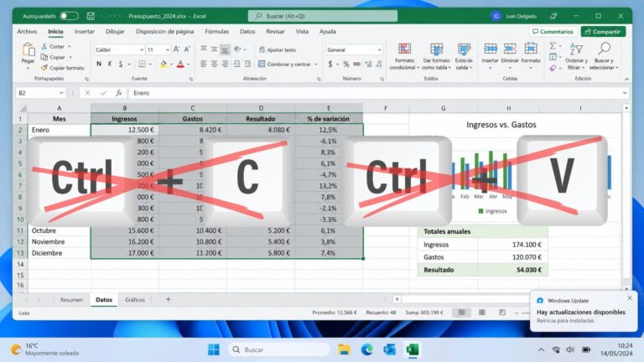Click the insert function fx icon
Viewport: 644px width, 362px height.
click(119, 93)
